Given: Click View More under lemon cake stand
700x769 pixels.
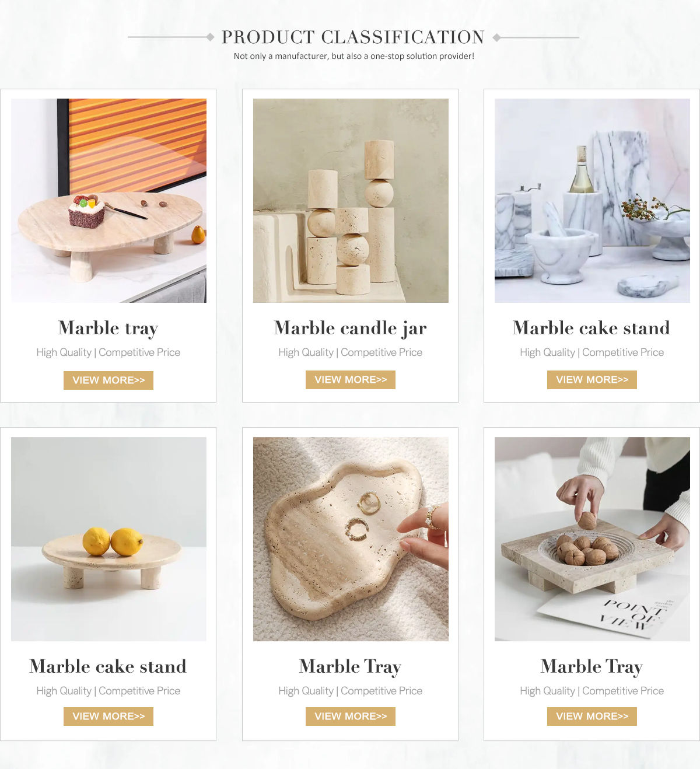Looking at the screenshot, I should pos(108,716).
